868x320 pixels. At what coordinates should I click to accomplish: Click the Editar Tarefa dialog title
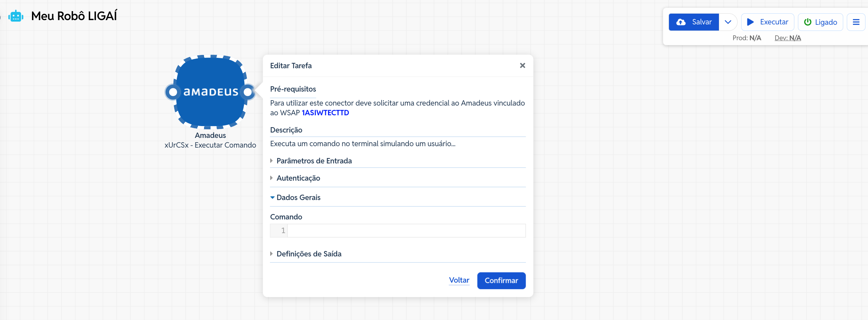291,66
